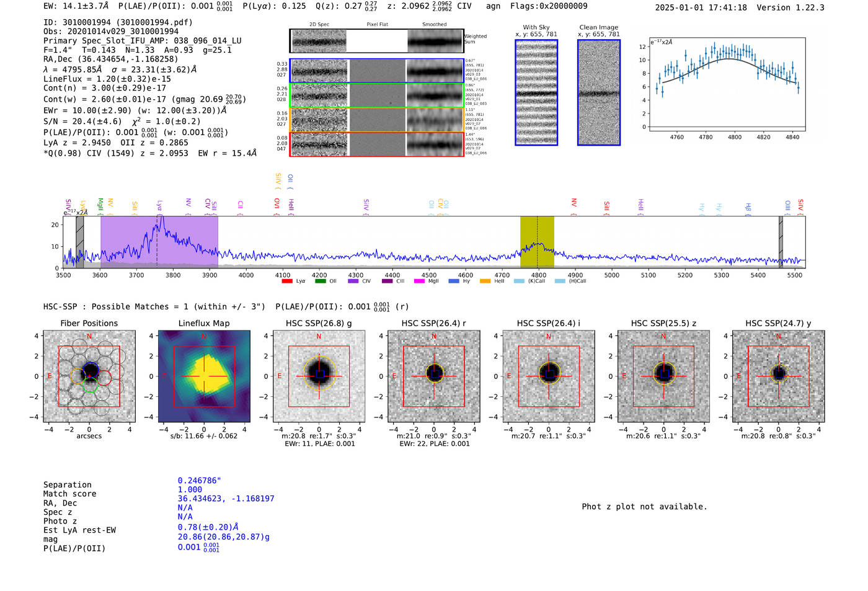Click the CIII legend swatch
868x591 pixels.
coord(387,282)
